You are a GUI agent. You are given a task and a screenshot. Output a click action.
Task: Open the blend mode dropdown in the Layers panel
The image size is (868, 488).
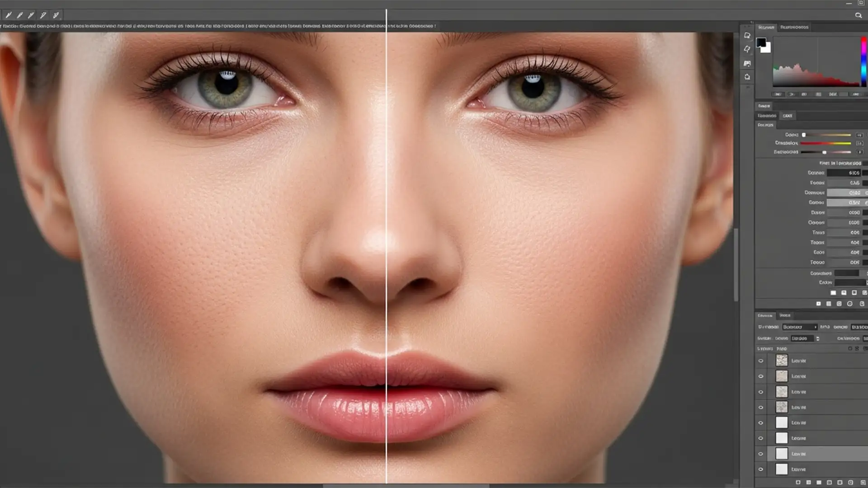click(x=799, y=327)
